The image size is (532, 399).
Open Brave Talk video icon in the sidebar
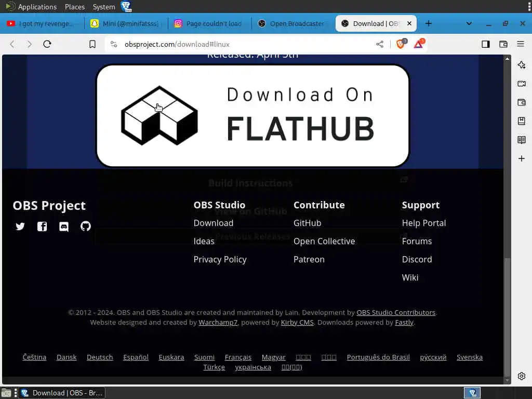(522, 84)
